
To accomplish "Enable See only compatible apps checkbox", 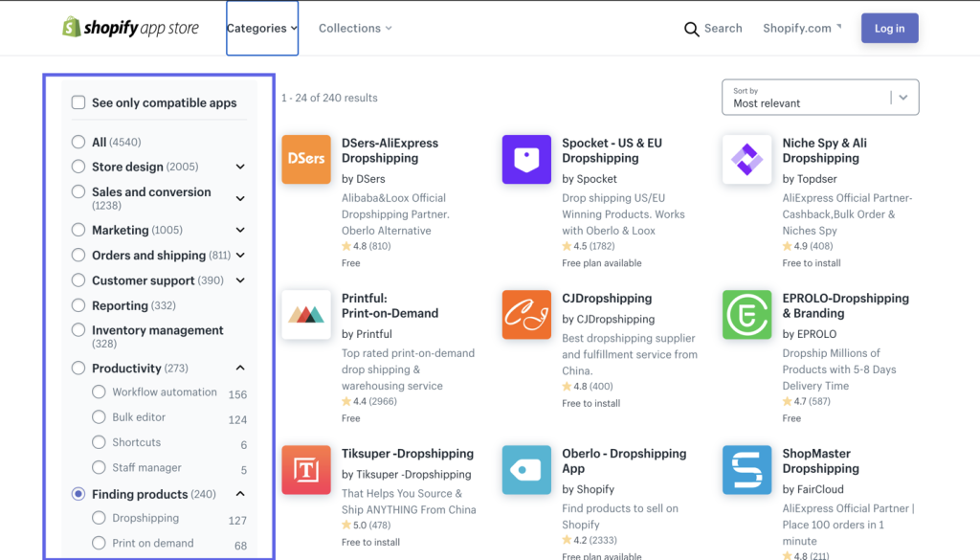I will coord(78,102).
